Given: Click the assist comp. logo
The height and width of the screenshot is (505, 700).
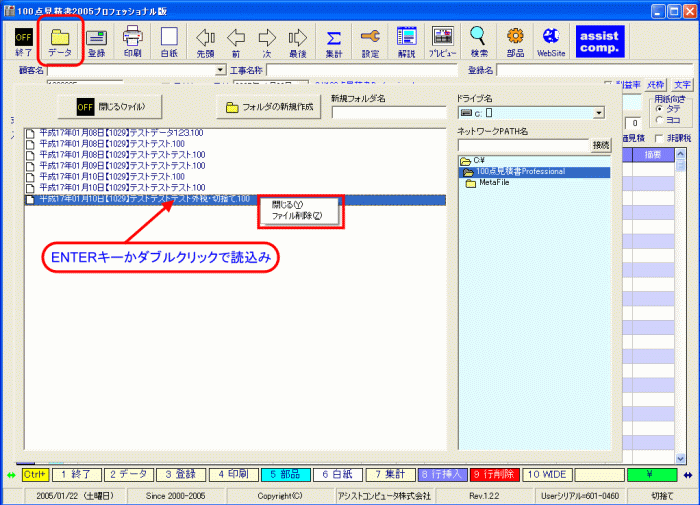Looking at the screenshot, I should (x=600, y=42).
